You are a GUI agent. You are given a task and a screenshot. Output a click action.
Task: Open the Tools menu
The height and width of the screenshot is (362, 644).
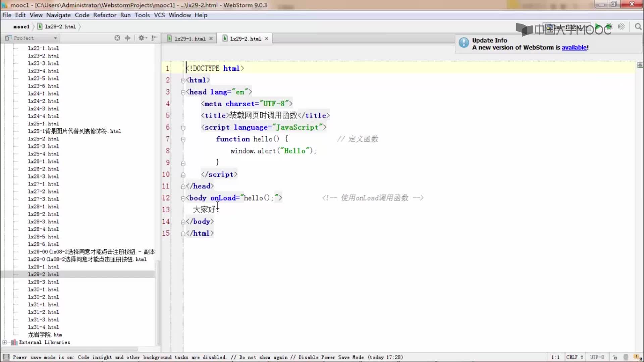coord(142,15)
